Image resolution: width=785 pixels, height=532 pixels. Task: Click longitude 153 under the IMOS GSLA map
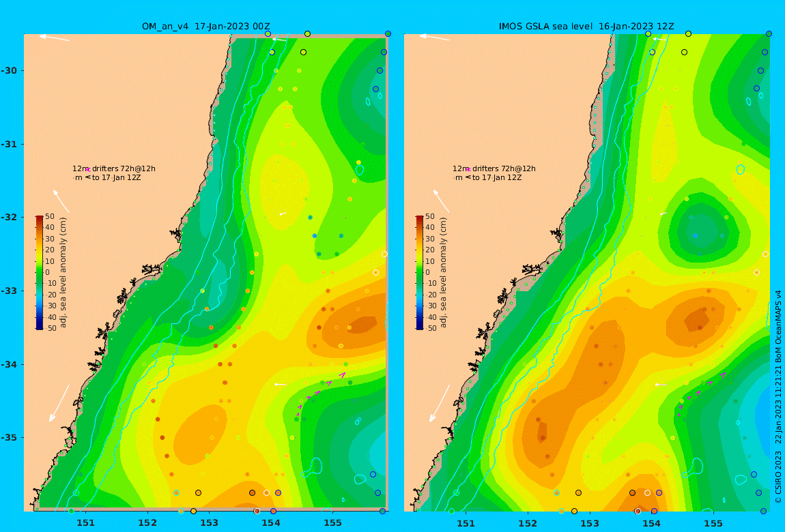tap(590, 523)
